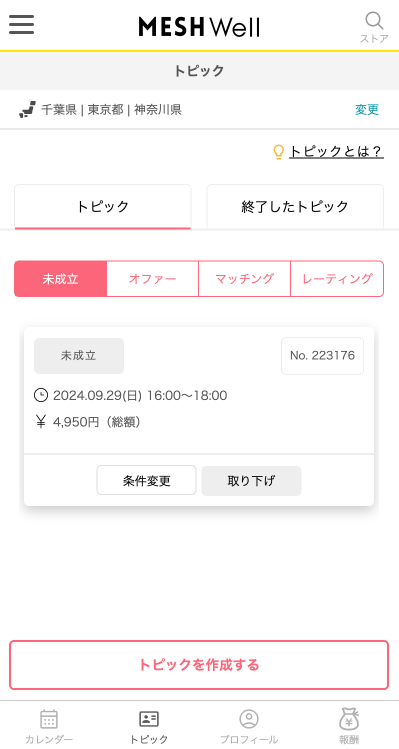Tap トピックを作成する button
Viewport: 399px width, 749px height.
199,665
